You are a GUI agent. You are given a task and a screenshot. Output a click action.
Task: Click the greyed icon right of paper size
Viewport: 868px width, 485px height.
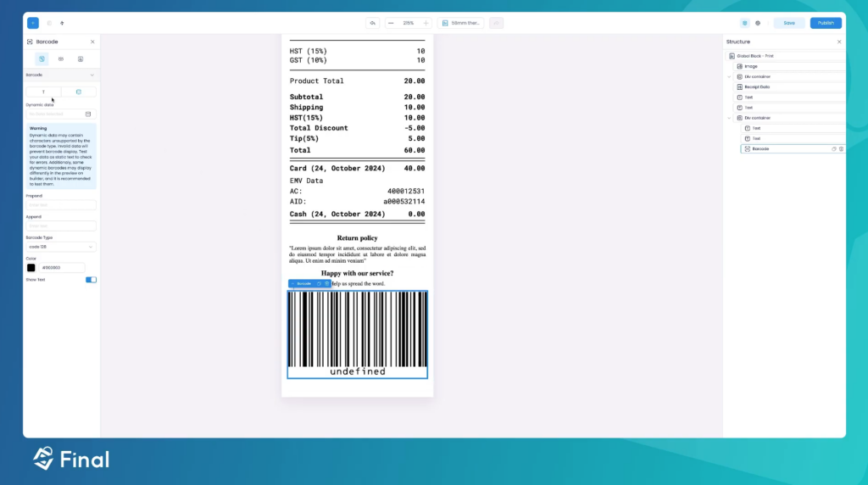[x=496, y=23]
